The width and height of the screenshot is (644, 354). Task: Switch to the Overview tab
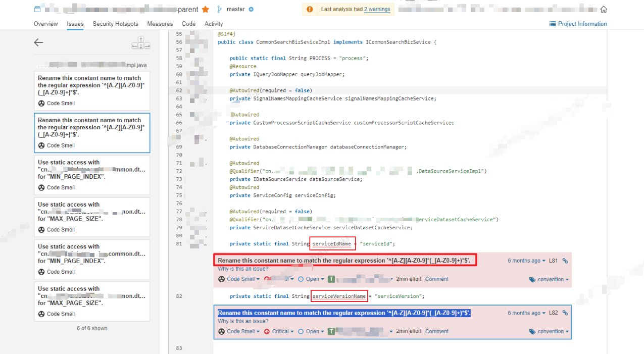pos(45,24)
